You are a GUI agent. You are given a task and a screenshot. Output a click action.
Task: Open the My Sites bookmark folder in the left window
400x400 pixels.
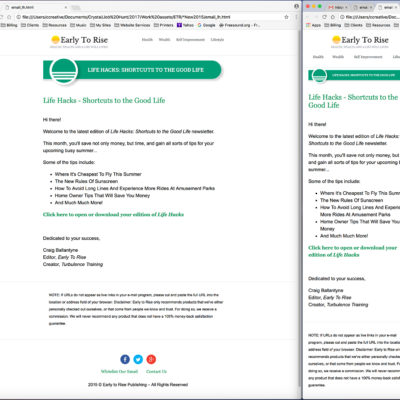[x=100, y=25]
